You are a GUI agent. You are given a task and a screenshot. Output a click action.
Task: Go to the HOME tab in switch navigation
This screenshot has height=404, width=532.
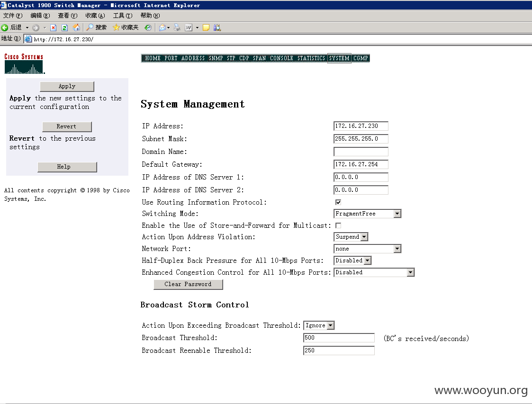coord(153,58)
